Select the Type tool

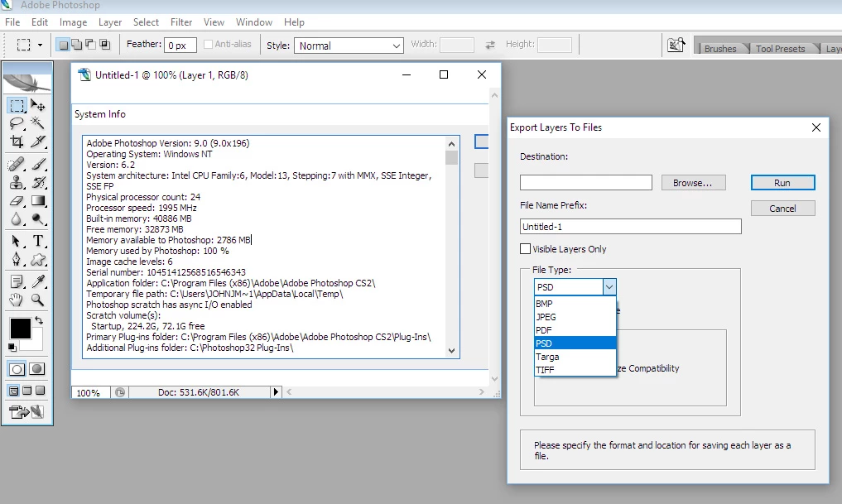click(x=37, y=241)
